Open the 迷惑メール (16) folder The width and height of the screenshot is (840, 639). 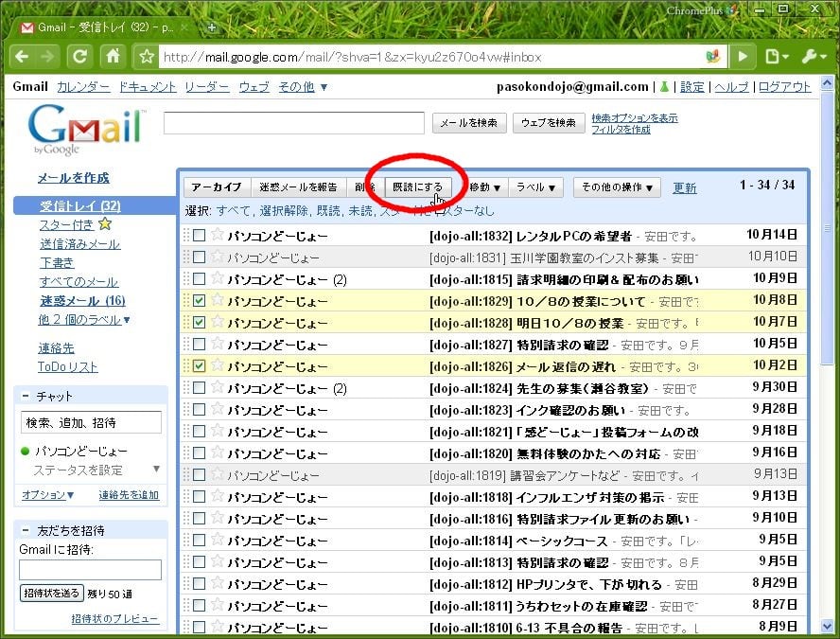click(x=81, y=301)
